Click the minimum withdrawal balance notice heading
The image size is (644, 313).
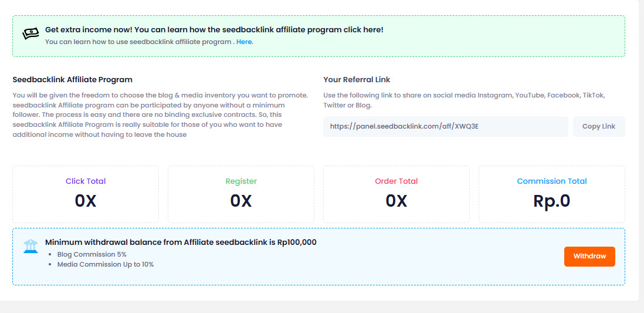coord(181,243)
